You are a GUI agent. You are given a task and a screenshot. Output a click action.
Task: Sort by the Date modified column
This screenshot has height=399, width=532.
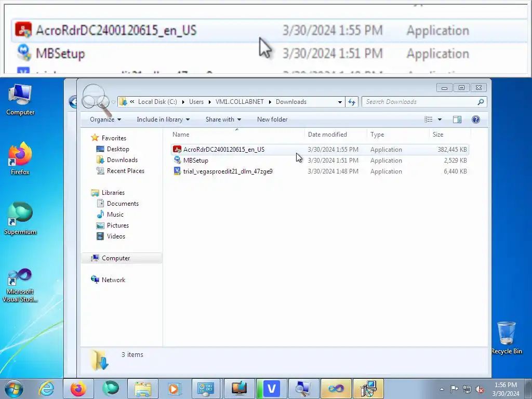point(336,135)
